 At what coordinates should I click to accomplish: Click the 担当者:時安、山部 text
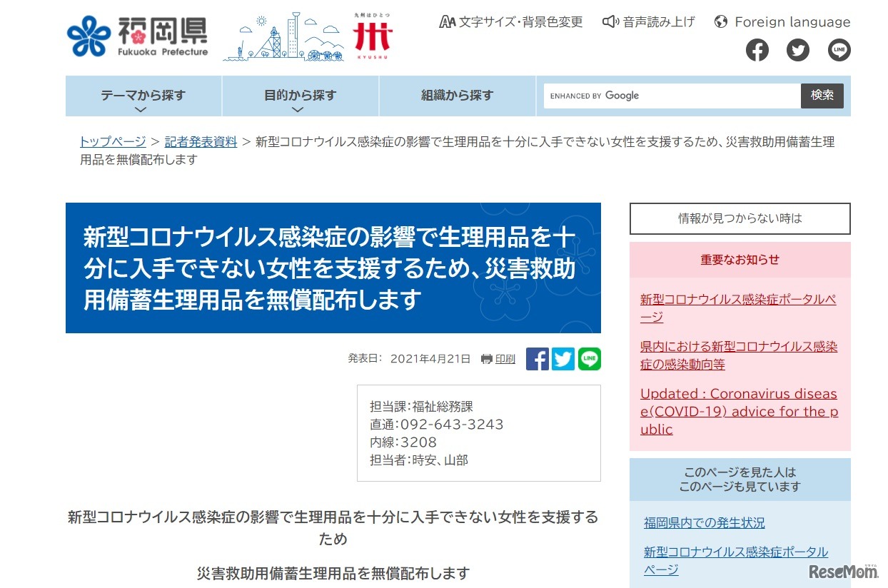[419, 460]
